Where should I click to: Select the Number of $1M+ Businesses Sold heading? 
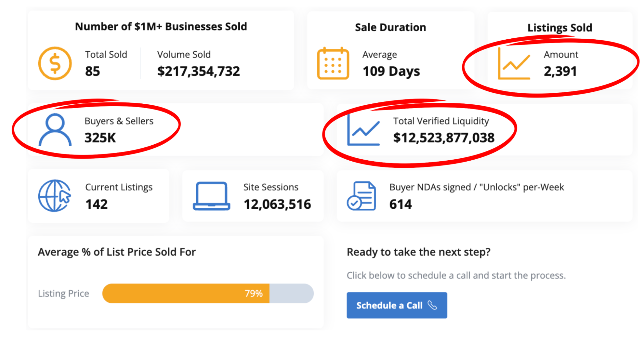161,26
